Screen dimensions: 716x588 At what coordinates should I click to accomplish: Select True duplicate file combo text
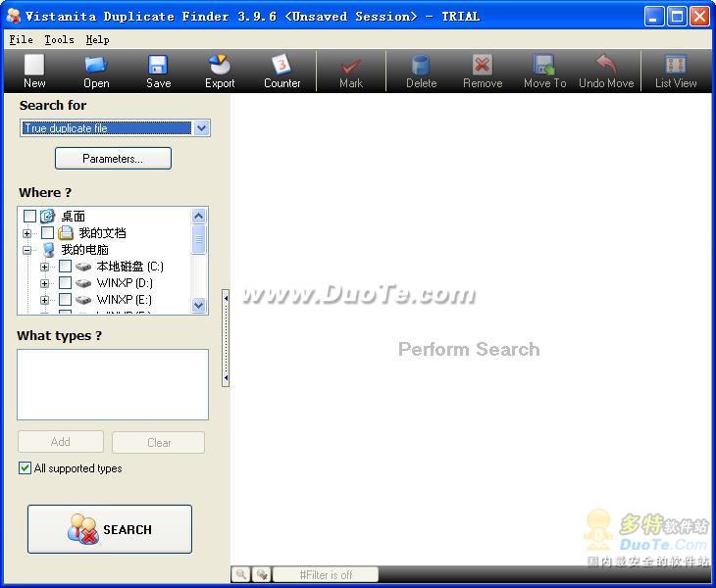coord(66,128)
